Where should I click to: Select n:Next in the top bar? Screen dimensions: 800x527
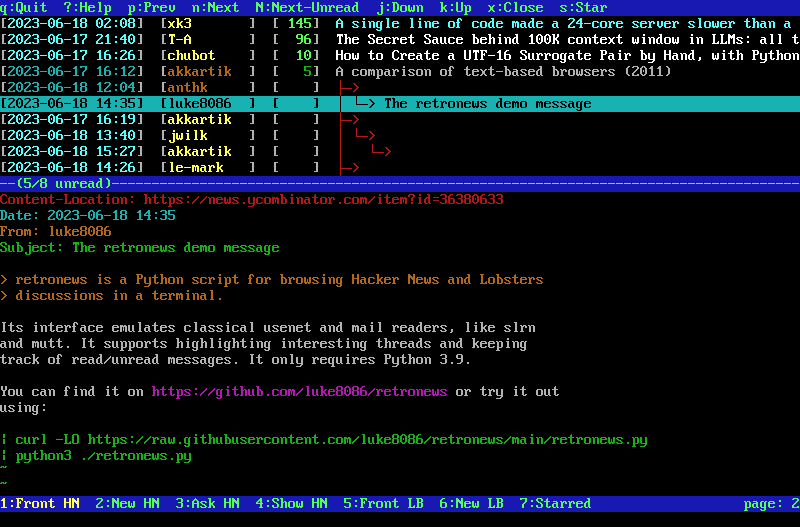[x=215, y=8]
